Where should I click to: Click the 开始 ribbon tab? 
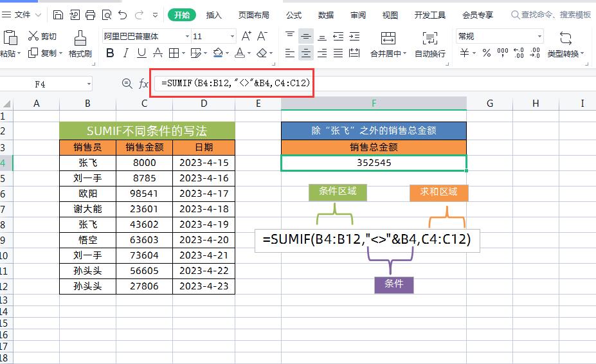[182, 15]
